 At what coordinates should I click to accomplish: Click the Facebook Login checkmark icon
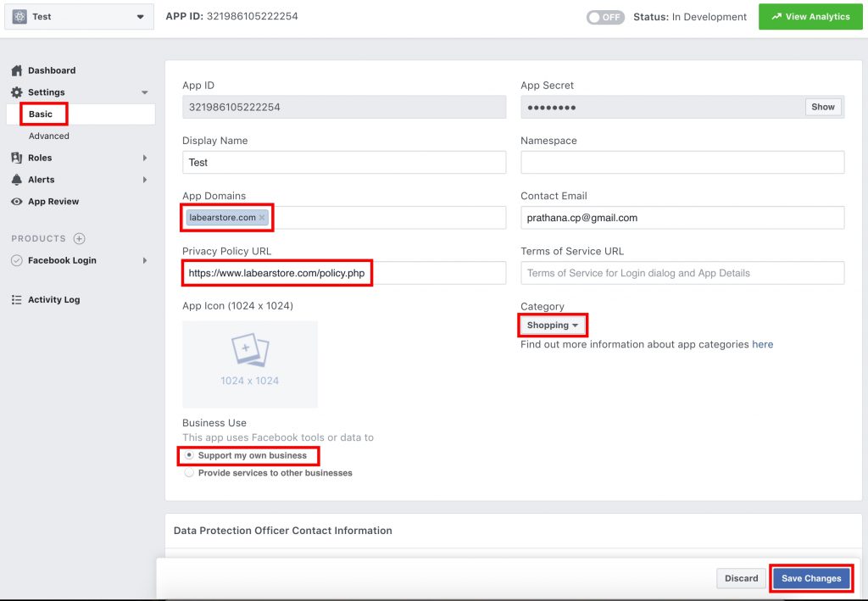(x=17, y=260)
